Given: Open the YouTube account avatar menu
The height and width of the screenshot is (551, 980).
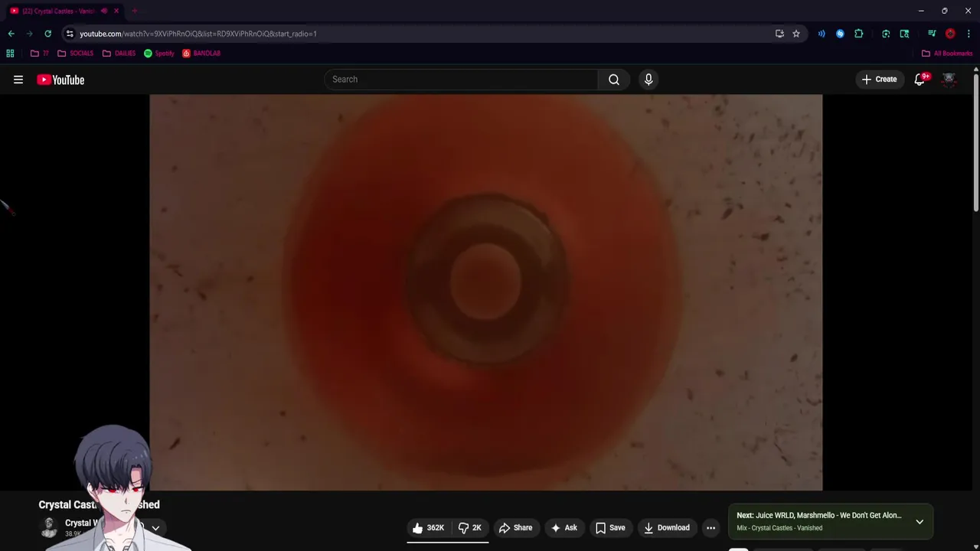Looking at the screenshot, I should tap(949, 80).
